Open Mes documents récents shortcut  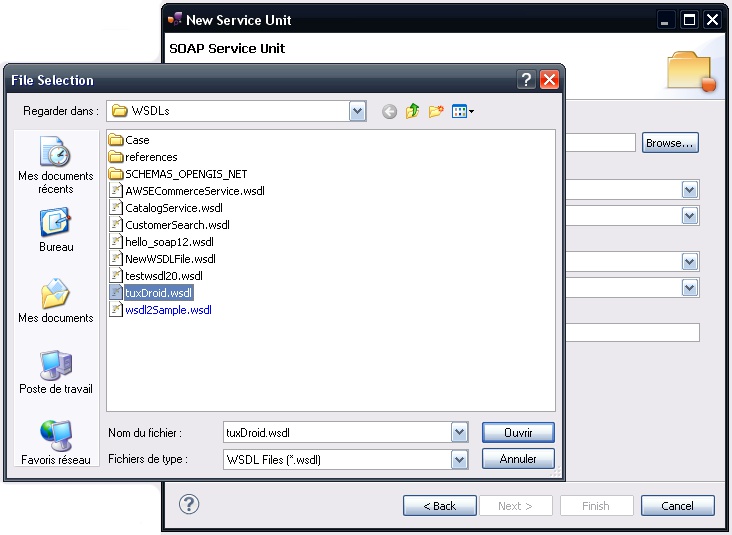pos(56,166)
